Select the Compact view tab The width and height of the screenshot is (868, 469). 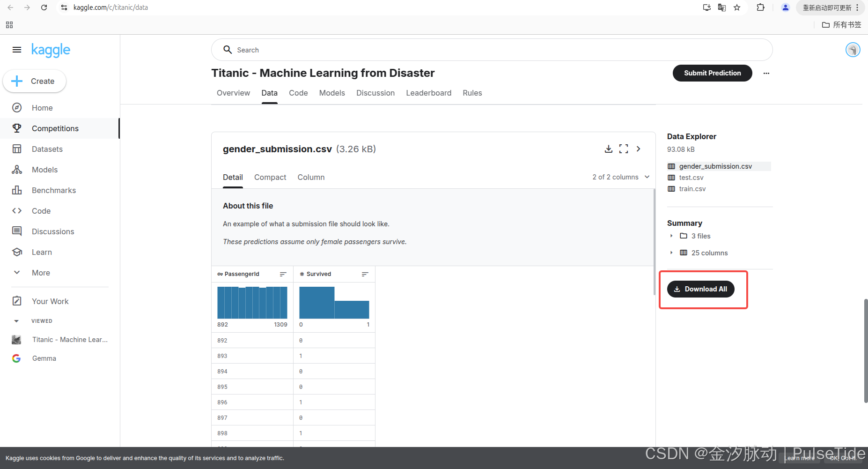tap(270, 177)
